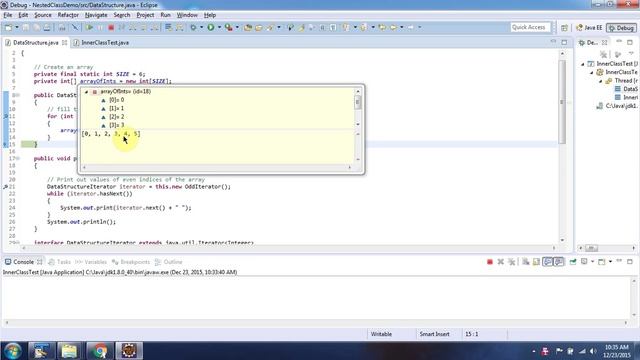Open the Source menu
This screenshot has width=640, height=360.
(43, 15)
